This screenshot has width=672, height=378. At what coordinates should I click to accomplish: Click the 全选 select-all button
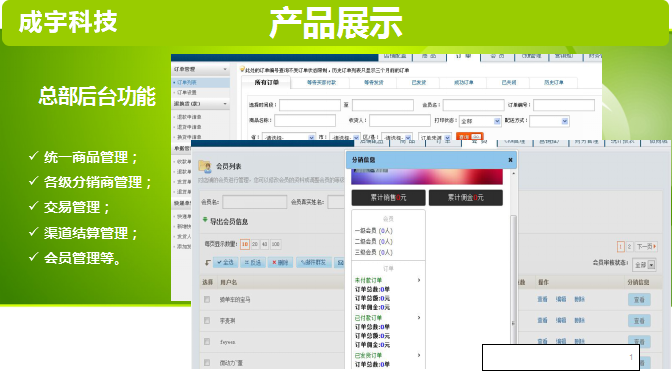(225, 262)
